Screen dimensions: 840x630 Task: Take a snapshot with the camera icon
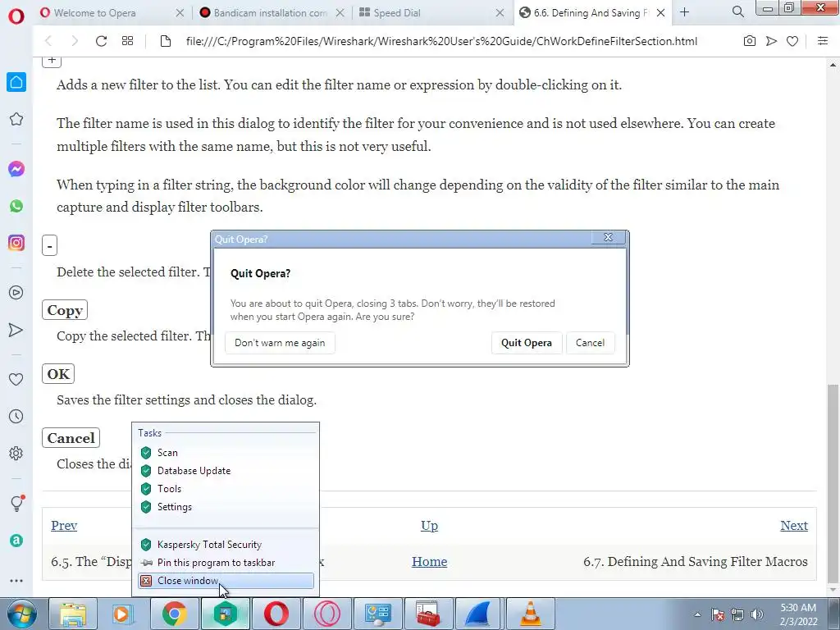click(750, 41)
